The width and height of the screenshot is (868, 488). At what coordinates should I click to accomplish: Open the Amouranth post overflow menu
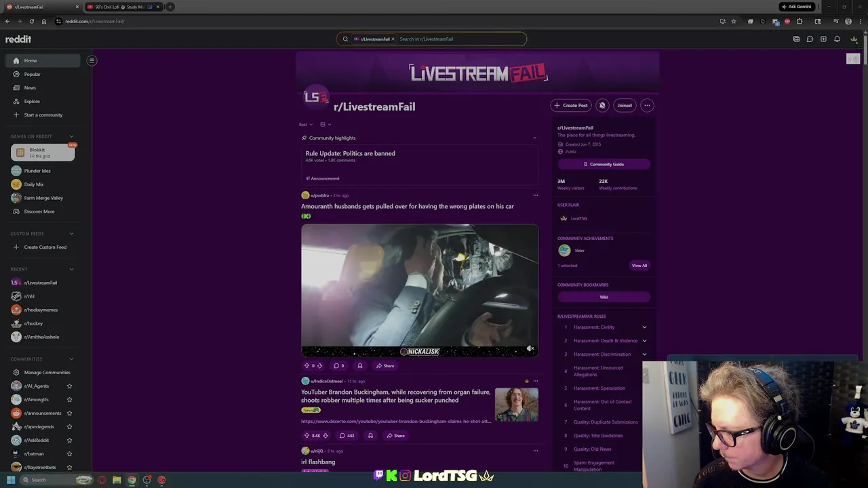point(535,195)
